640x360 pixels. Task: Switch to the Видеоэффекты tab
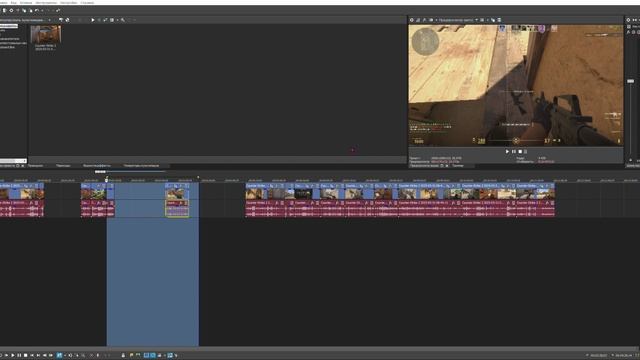pyautogui.click(x=97, y=166)
